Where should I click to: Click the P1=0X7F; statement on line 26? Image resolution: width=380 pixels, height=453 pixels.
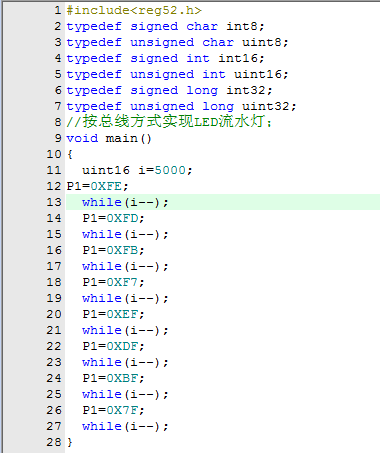coord(113,410)
